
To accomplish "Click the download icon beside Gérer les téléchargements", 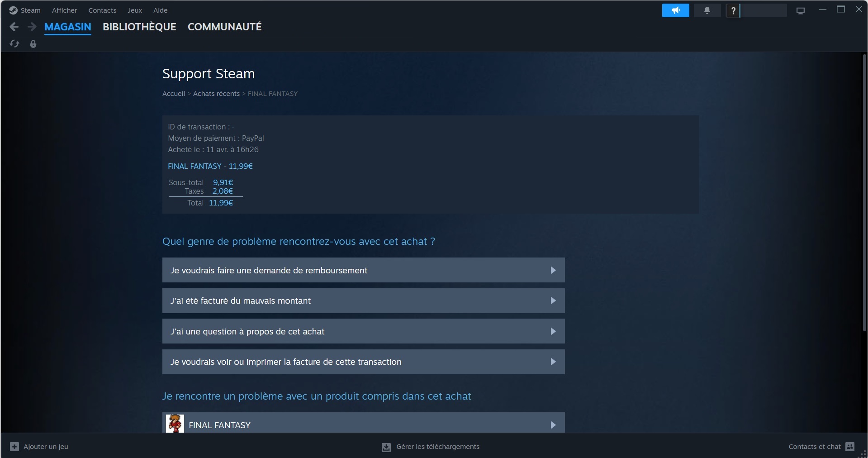I will 386,447.
